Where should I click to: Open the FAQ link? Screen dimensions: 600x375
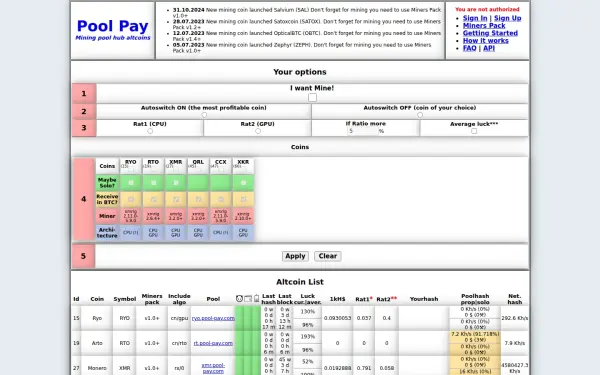click(x=470, y=48)
